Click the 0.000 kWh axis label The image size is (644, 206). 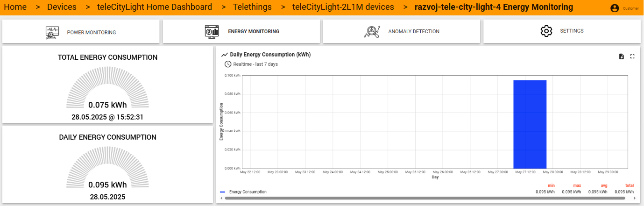click(233, 168)
